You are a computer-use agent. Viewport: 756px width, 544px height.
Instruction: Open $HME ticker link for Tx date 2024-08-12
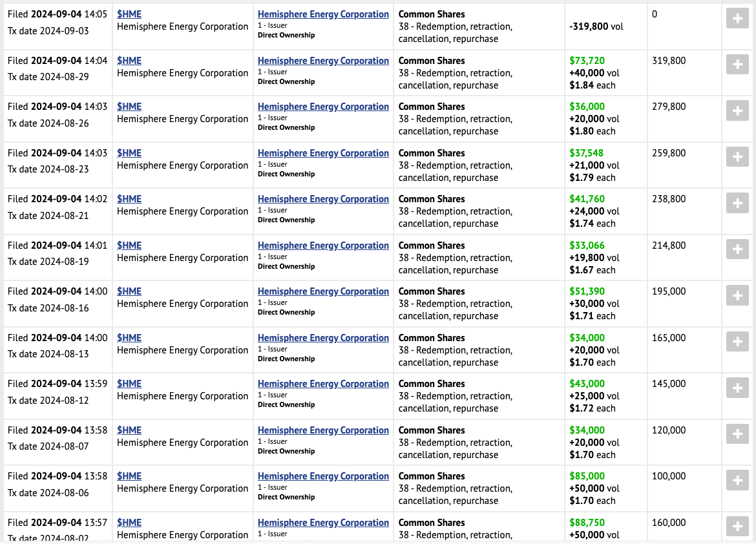click(x=129, y=384)
